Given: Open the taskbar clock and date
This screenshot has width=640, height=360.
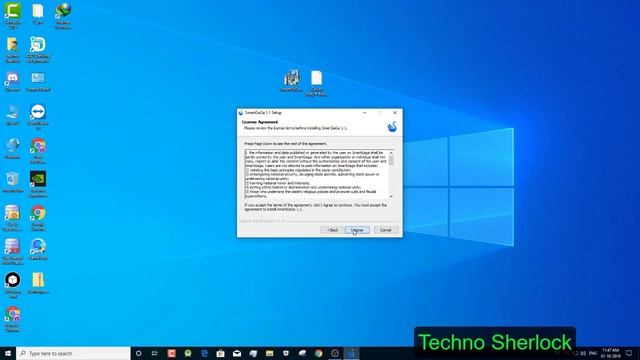Looking at the screenshot, I should click(611, 353).
